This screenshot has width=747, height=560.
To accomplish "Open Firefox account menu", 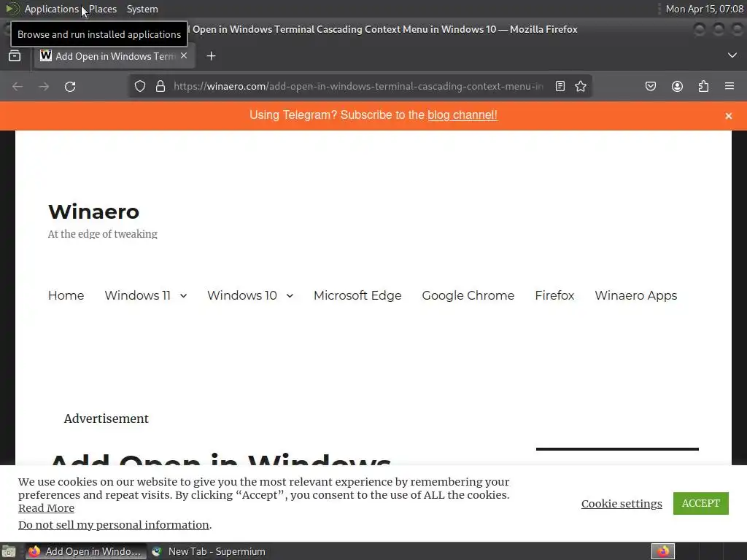I will coord(677,86).
